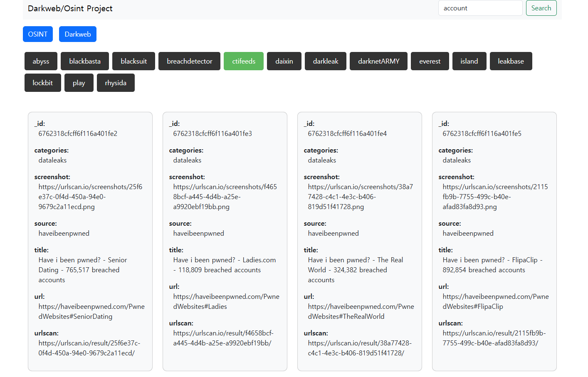Image resolution: width=588 pixels, height=377 pixels.
Task: Open urlscan result f4658bcf link
Action: (x=223, y=338)
